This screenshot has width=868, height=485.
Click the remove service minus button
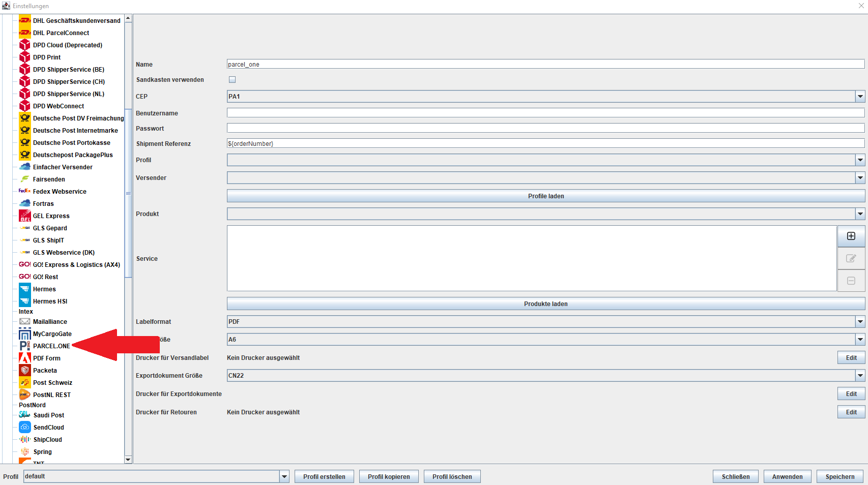tap(851, 281)
